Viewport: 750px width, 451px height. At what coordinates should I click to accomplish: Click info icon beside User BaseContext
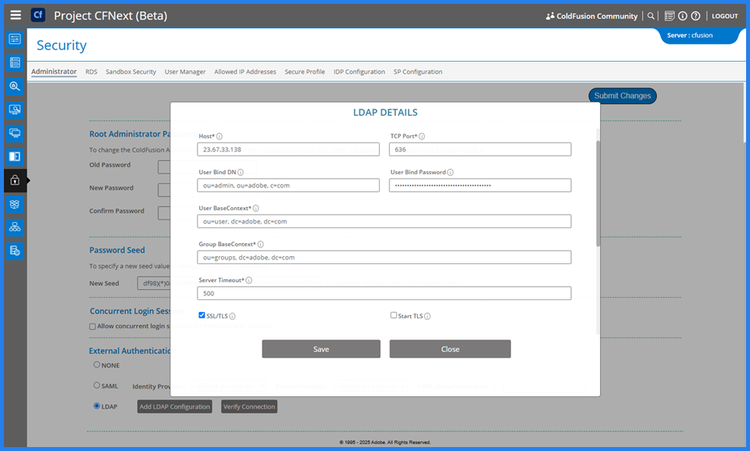(x=256, y=208)
